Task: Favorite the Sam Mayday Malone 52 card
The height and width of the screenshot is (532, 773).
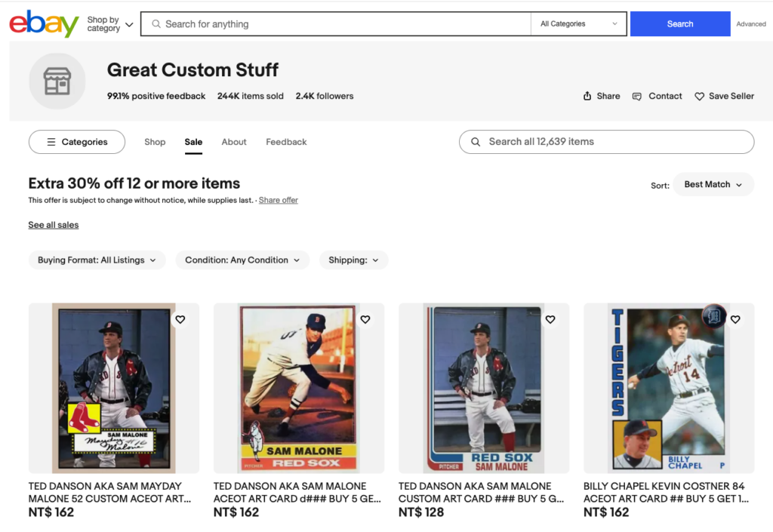Action: (x=180, y=320)
